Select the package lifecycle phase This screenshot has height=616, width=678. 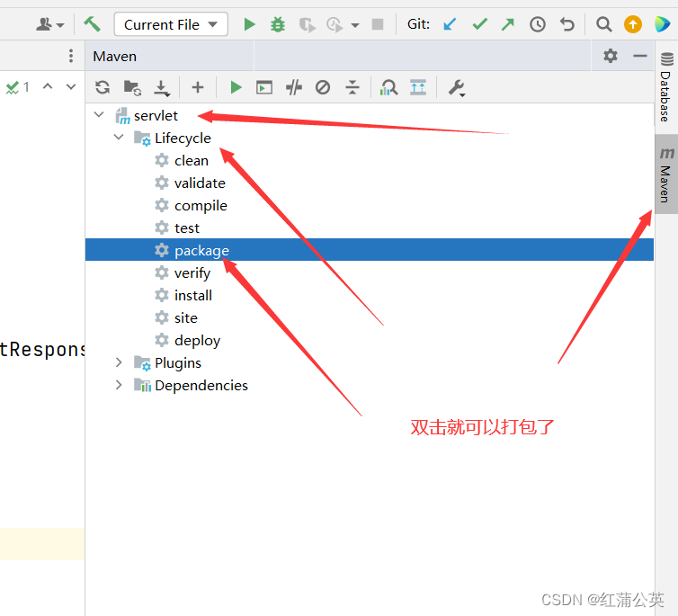point(370,249)
